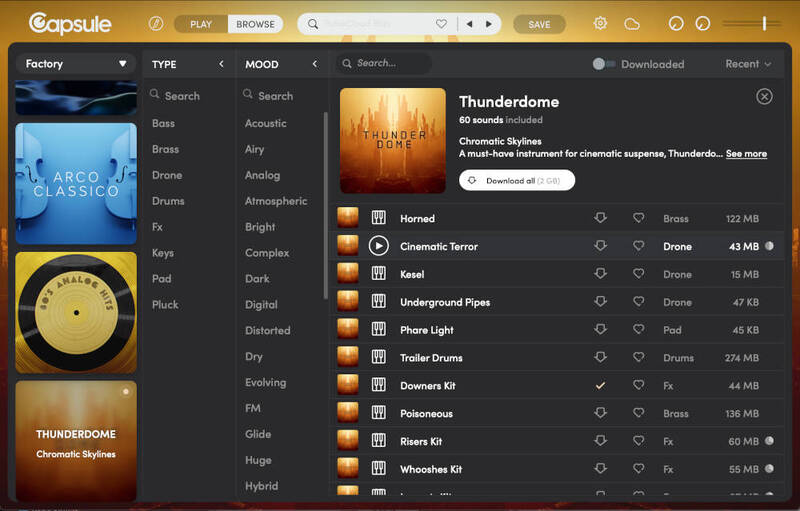Download the Trailer Drums sound

coord(601,357)
